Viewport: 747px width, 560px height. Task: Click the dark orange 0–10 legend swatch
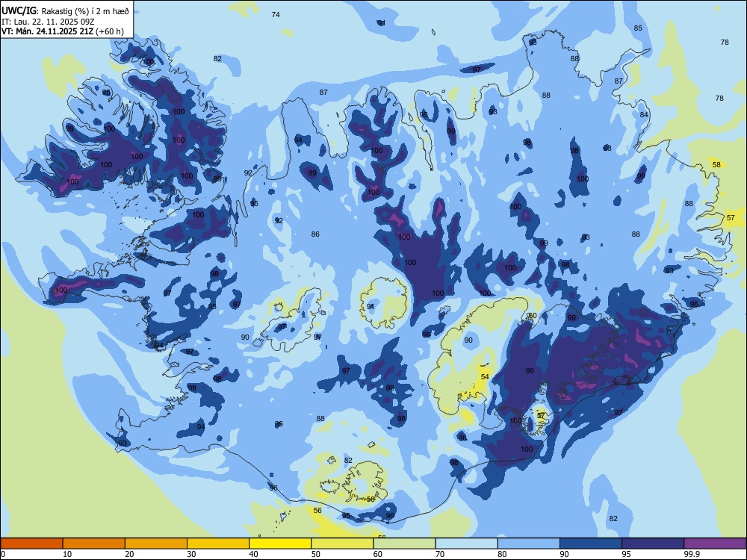31,544
